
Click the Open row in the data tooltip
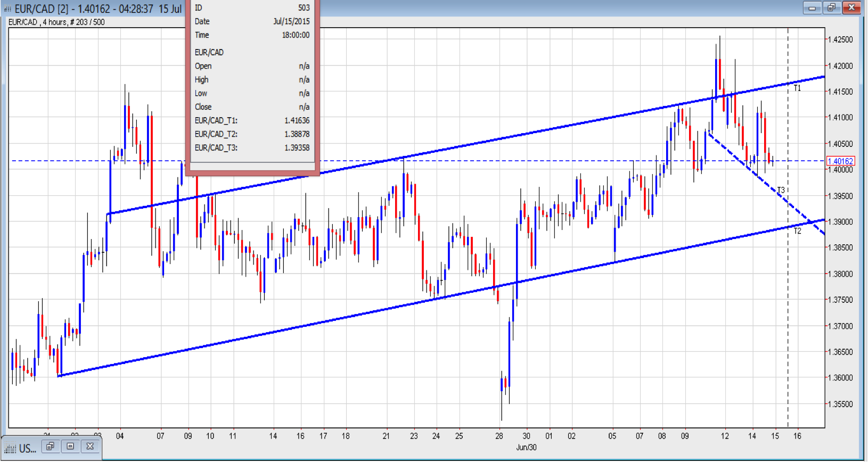coord(252,66)
